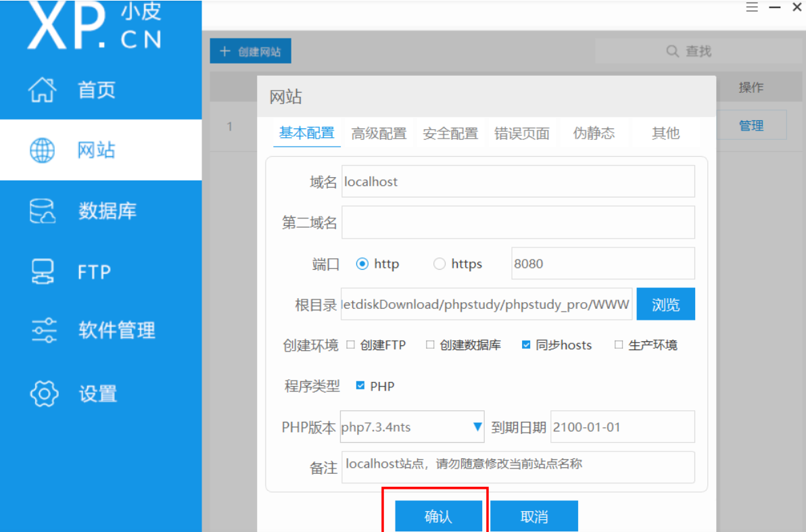Click the 操作 column header
The width and height of the screenshot is (806, 532).
(x=751, y=87)
